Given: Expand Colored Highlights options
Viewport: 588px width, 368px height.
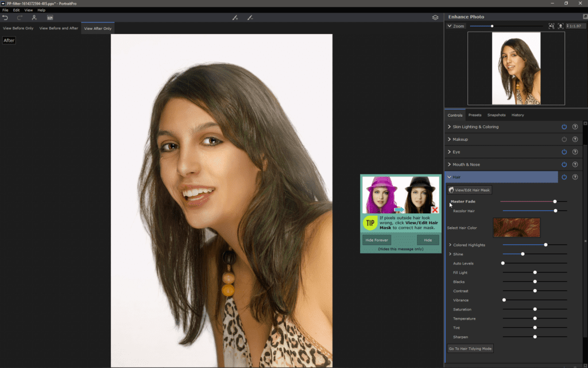Looking at the screenshot, I should click(x=450, y=245).
